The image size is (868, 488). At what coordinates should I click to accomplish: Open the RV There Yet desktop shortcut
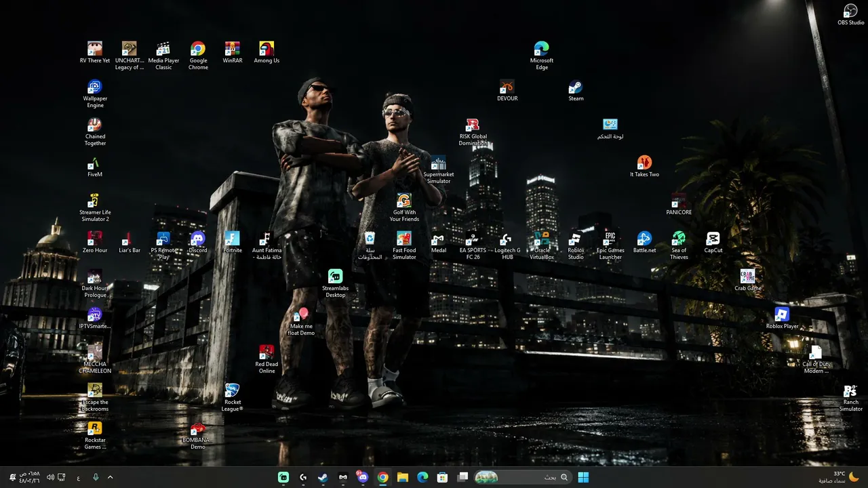(95, 53)
